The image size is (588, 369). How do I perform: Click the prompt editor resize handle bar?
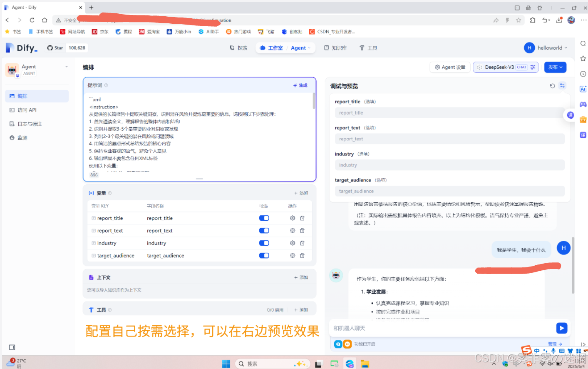tap(199, 179)
